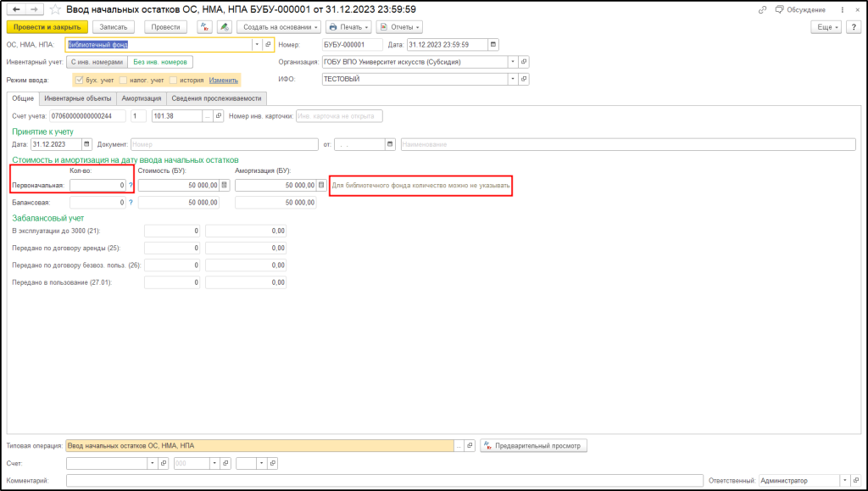The image size is (868, 491).
Task: Open the Создать на основании dropdown
Action: point(279,27)
